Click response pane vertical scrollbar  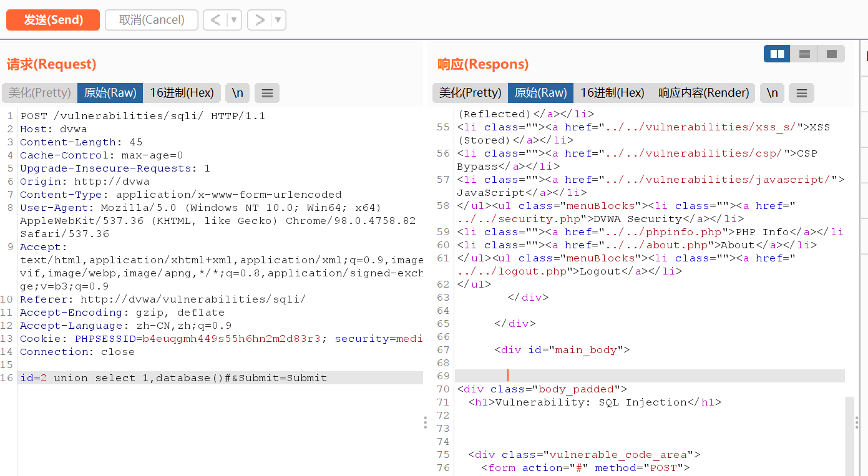(849, 436)
